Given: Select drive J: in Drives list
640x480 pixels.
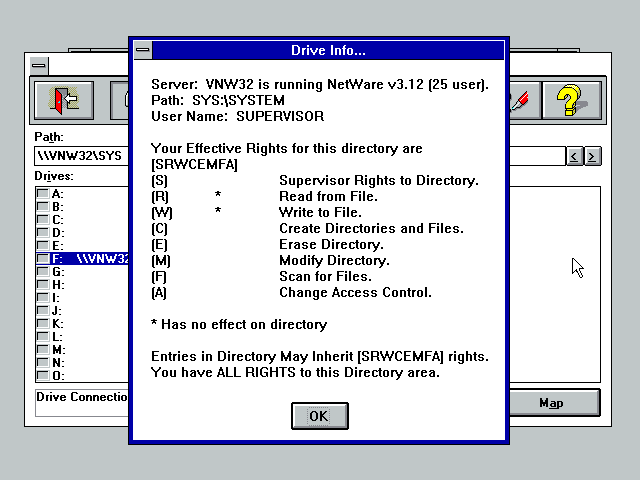Looking at the screenshot, I should pos(82,311).
